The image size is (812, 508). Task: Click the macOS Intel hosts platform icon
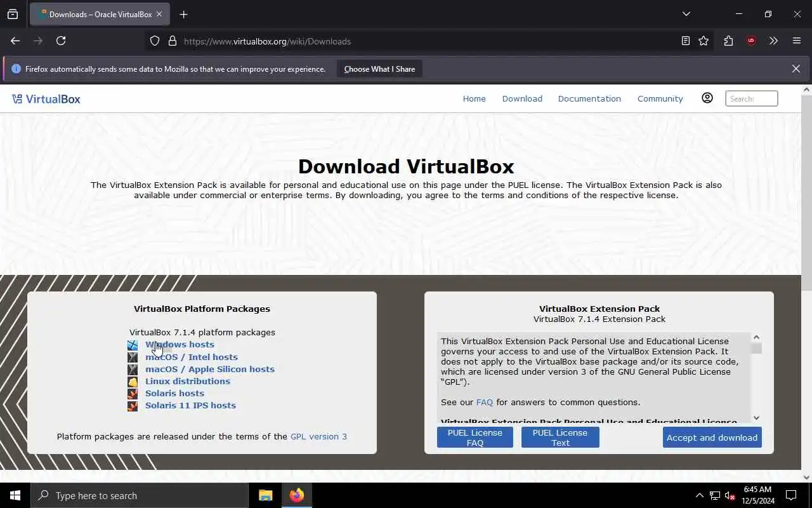pyautogui.click(x=133, y=358)
